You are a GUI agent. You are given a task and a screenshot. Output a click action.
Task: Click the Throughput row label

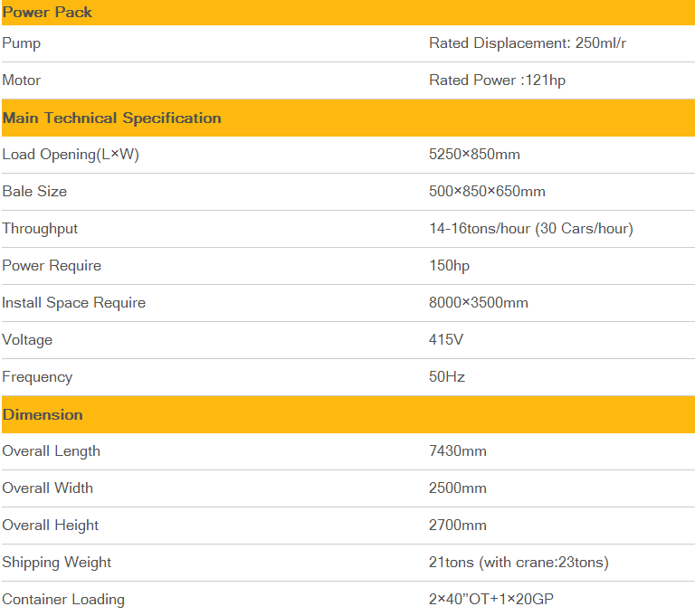[40, 229]
